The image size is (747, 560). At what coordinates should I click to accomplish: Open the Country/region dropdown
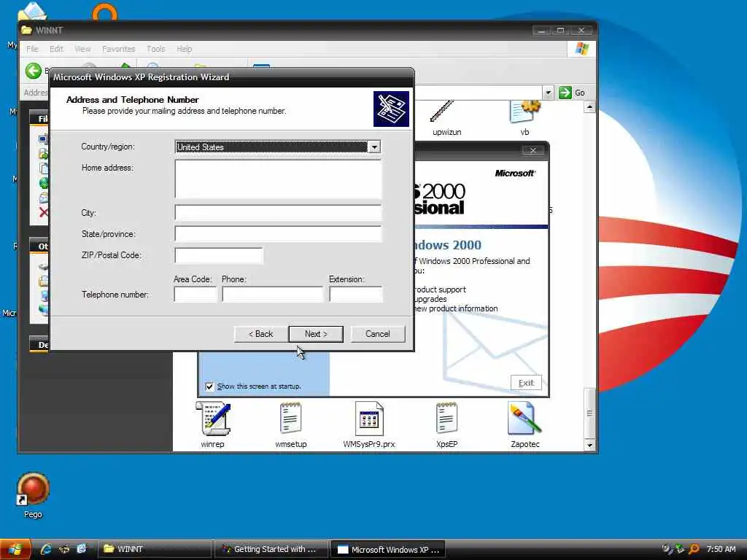[374, 147]
